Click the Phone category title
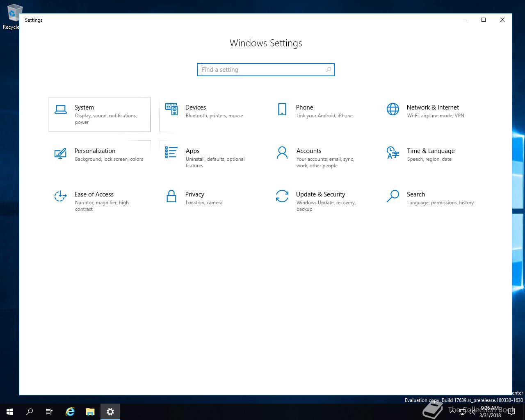This screenshot has height=420, width=525. pos(304,107)
